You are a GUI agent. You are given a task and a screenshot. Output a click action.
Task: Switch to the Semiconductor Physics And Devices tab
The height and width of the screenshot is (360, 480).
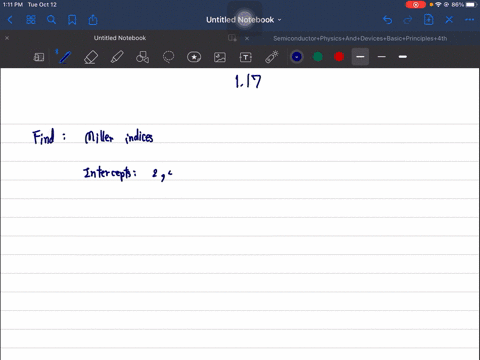(360, 38)
